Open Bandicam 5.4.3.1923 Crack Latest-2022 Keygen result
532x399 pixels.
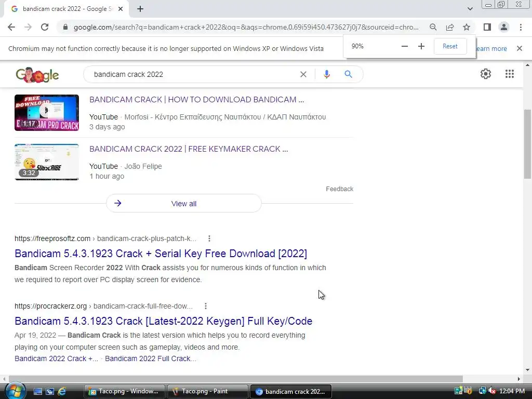(164, 321)
